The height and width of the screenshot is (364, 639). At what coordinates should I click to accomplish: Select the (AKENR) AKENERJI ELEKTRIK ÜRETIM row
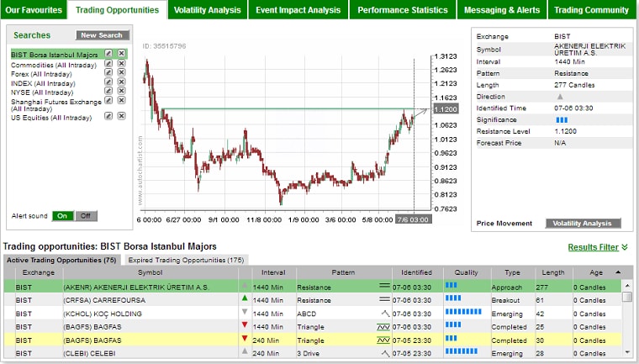(313, 287)
